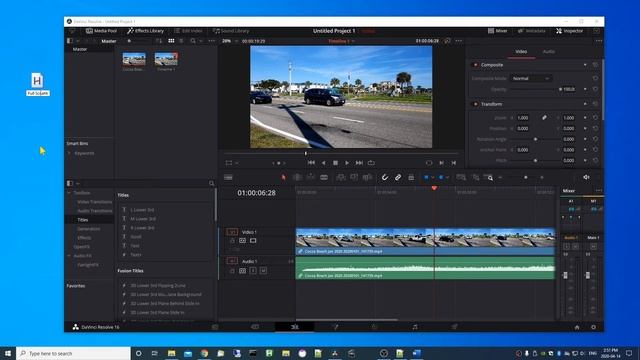Open the Media Pool panel

[x=101, y=31]
